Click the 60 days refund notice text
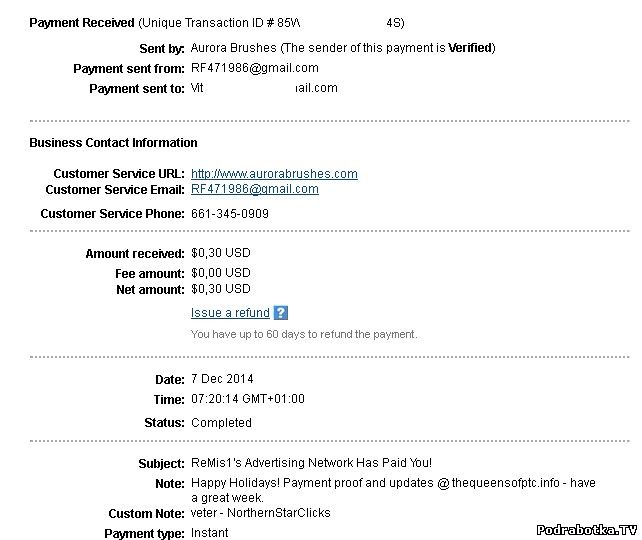Viewport: 642px width, 540px height. (x=304, y=334)
